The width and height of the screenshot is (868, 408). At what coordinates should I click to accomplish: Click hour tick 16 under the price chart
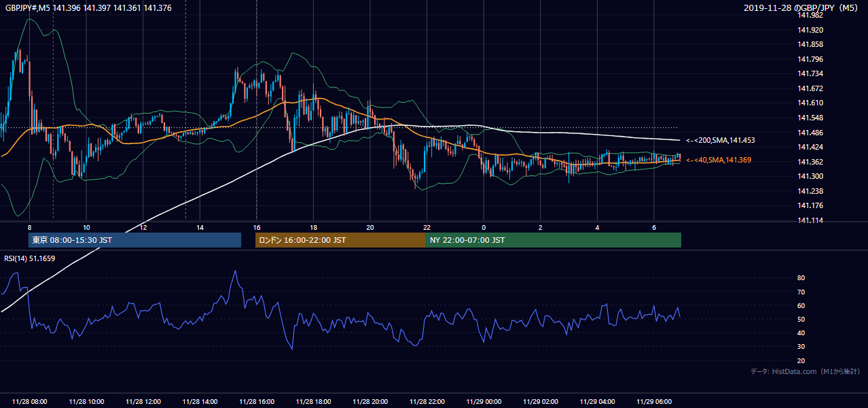pos(256,227)
